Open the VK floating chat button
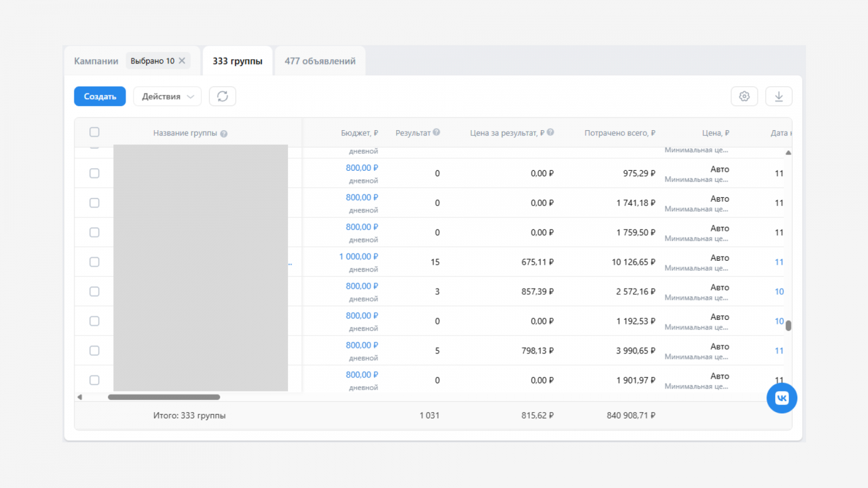Screen dimensions: 868x488 click(781, 398)
